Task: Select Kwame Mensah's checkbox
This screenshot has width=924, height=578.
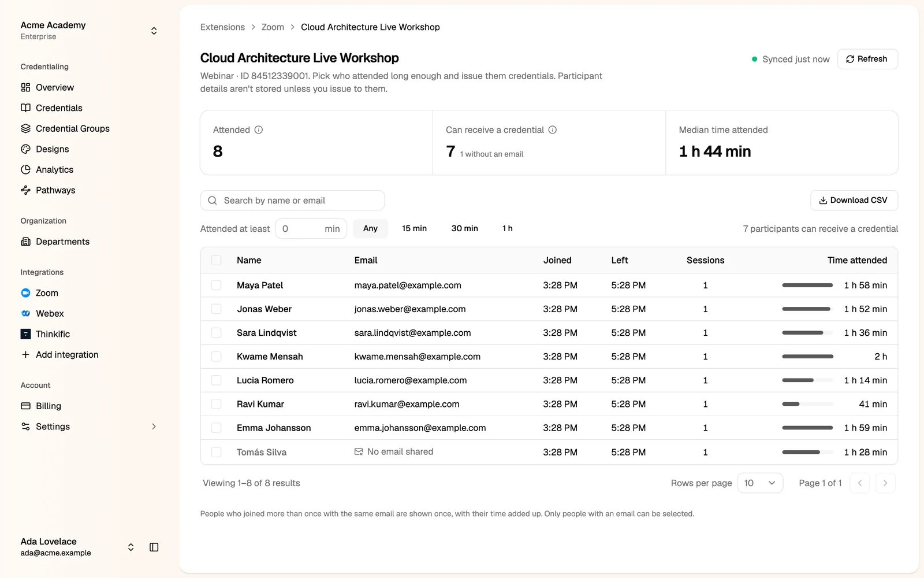Action: click(217, 357)
